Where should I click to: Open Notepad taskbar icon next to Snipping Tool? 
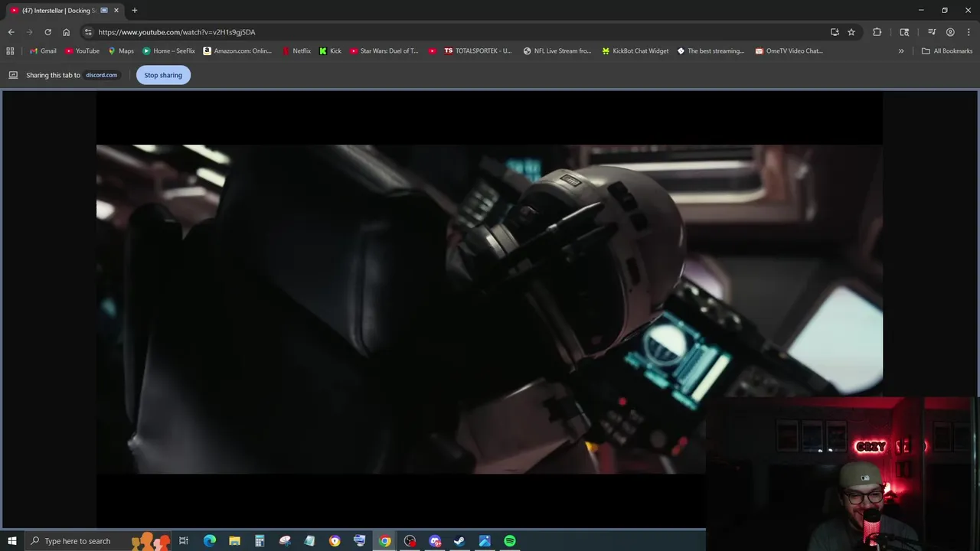(309, 541)
